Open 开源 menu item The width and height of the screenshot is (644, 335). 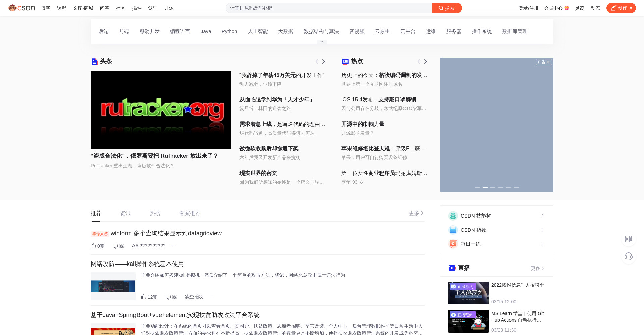(x=169, y=8)
